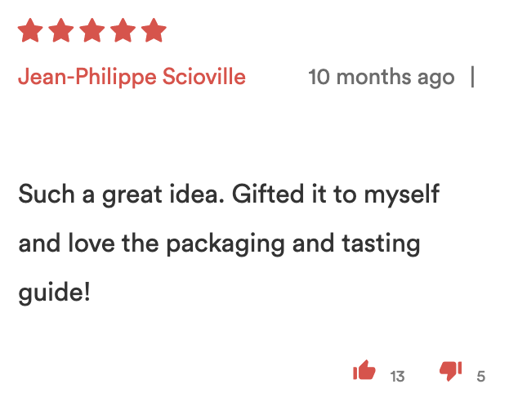Click the word "tasting" in the review
This screenshot has height=420, width=518.
(x=386, y=244)
